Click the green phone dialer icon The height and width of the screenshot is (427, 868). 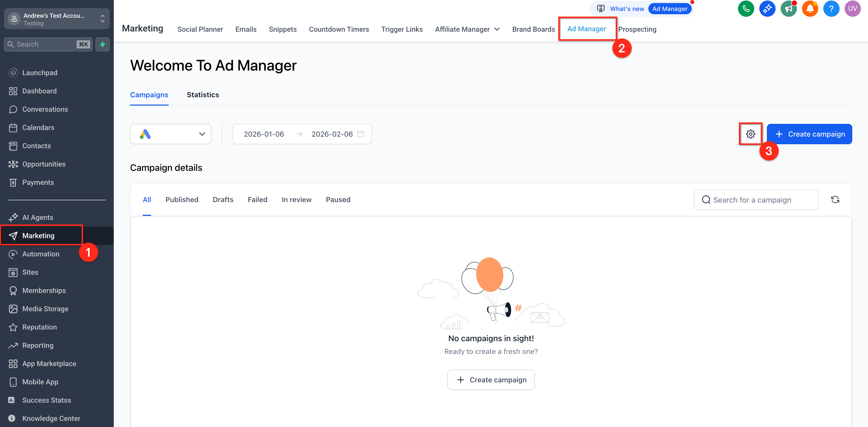click(x=746, y=9)
